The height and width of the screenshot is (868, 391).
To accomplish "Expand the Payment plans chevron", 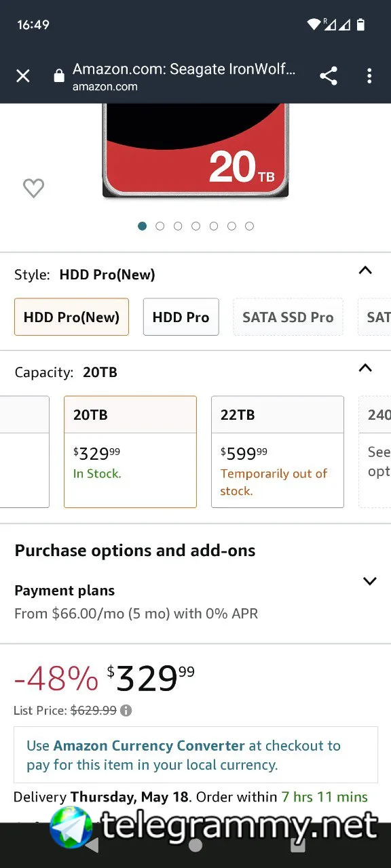I will [370, 581].
